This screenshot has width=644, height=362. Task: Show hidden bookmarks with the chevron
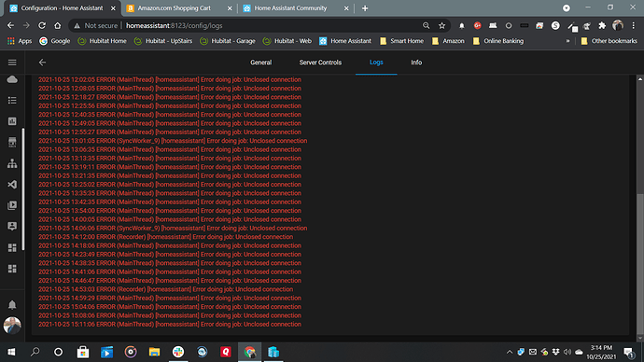tap(568, 41)
